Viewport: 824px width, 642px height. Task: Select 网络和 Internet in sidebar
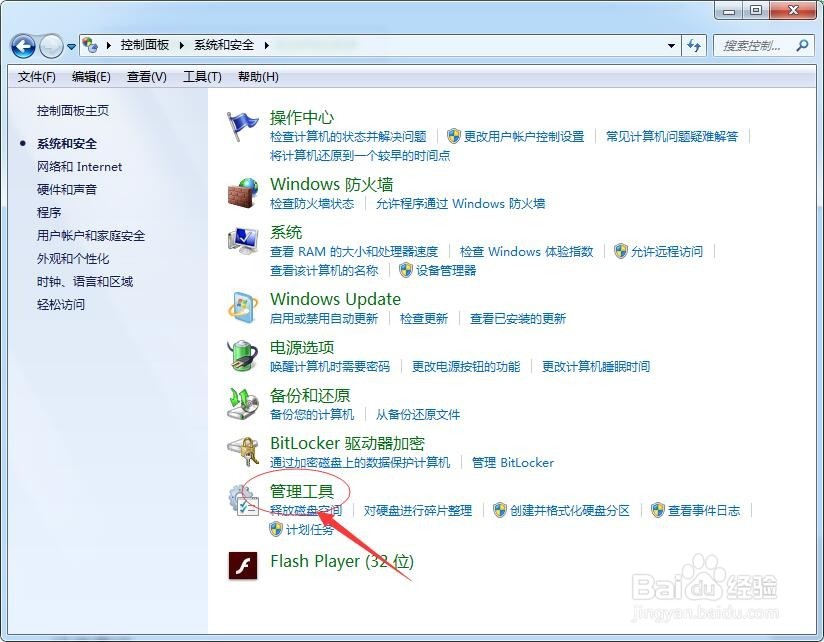(x=79, y=167)
